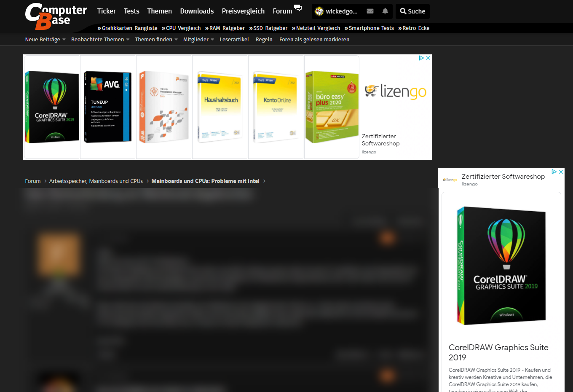Open Arbeitsspeicher, Mainboards und CPUs breadcrumb
This screenshot has height=392, width=573.
click(96, 181)
